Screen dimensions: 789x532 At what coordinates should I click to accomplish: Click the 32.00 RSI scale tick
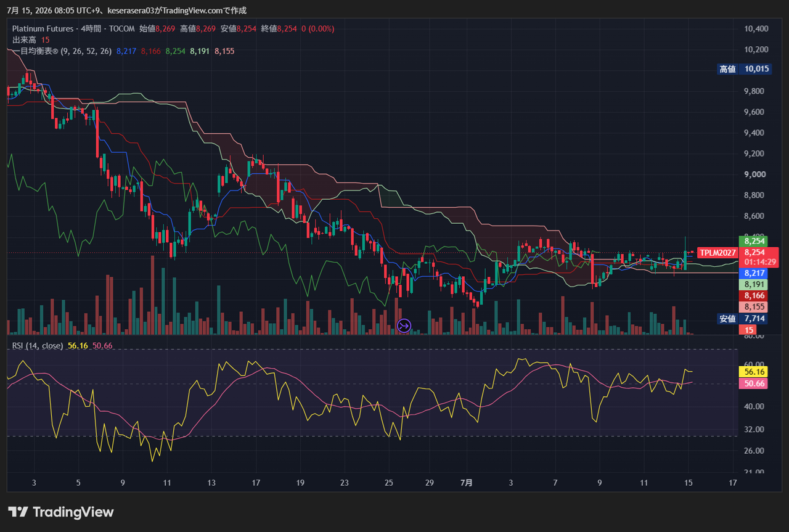tap(754, 429)
